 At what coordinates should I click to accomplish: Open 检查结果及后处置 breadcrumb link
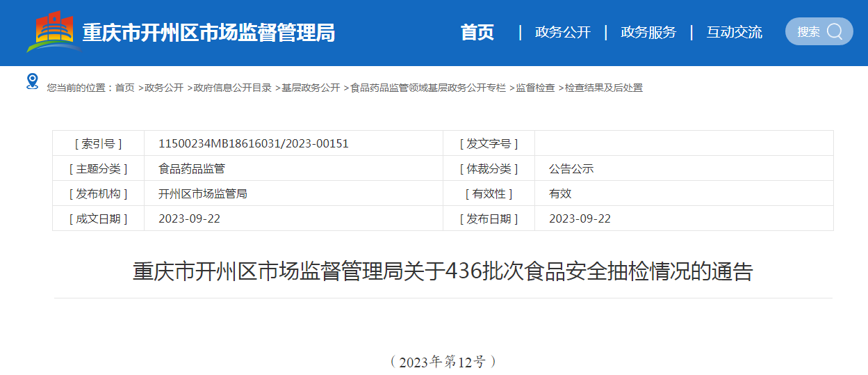coord(604,88)
